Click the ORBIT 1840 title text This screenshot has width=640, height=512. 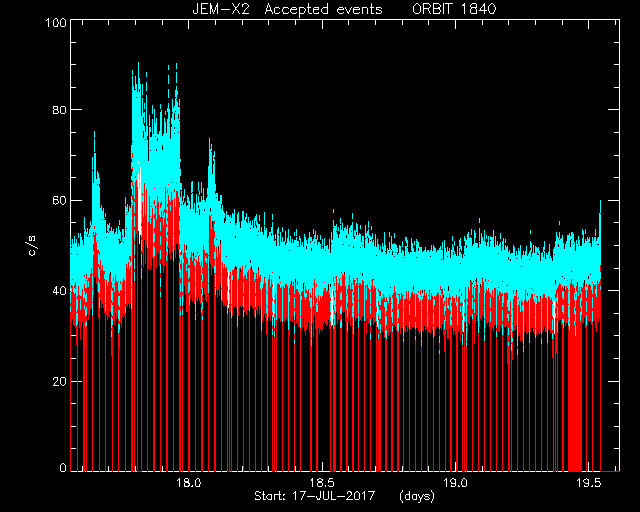[x=454, y=9]
